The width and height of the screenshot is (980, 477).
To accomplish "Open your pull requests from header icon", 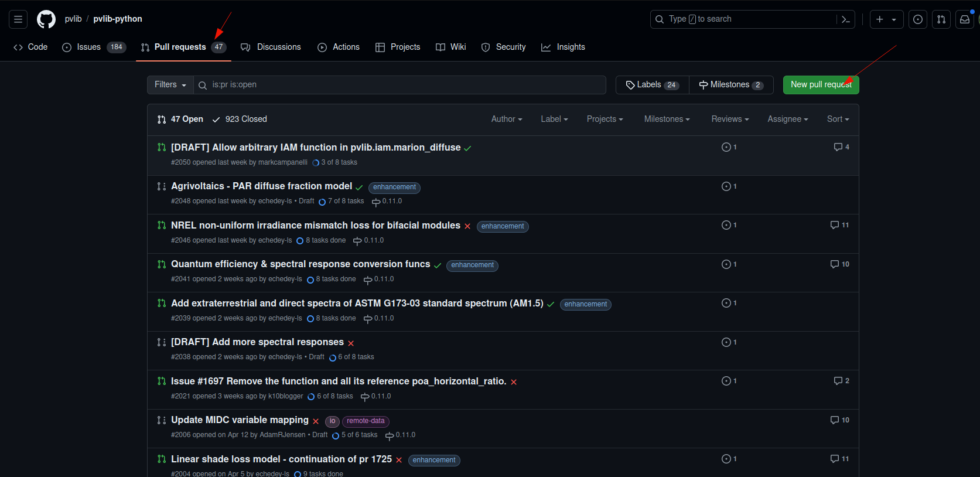I will click(941, 19).
